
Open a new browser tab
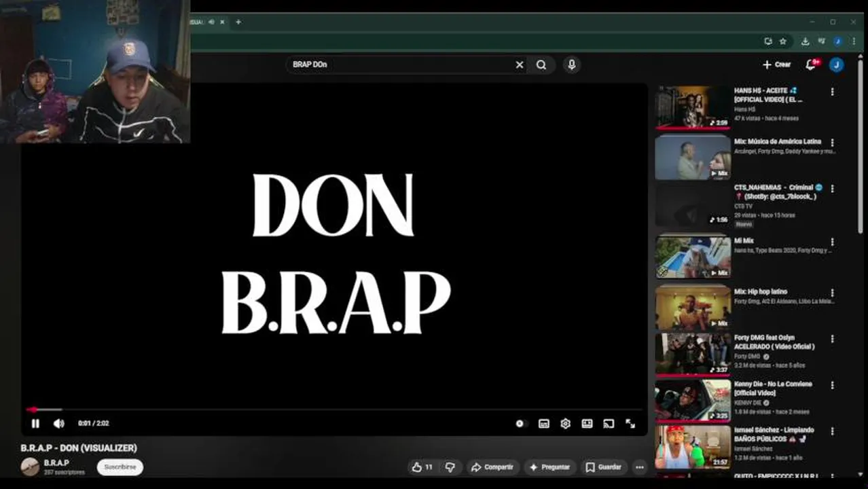coord(238,22)
